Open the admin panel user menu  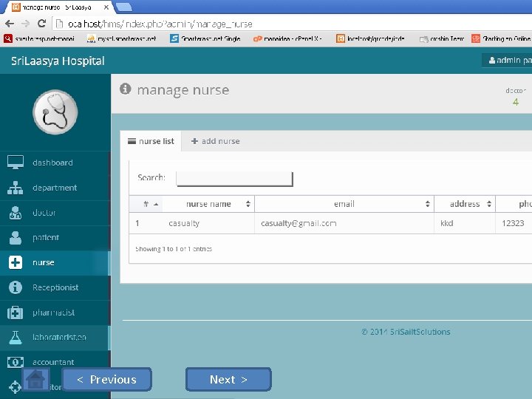[507, 61]
